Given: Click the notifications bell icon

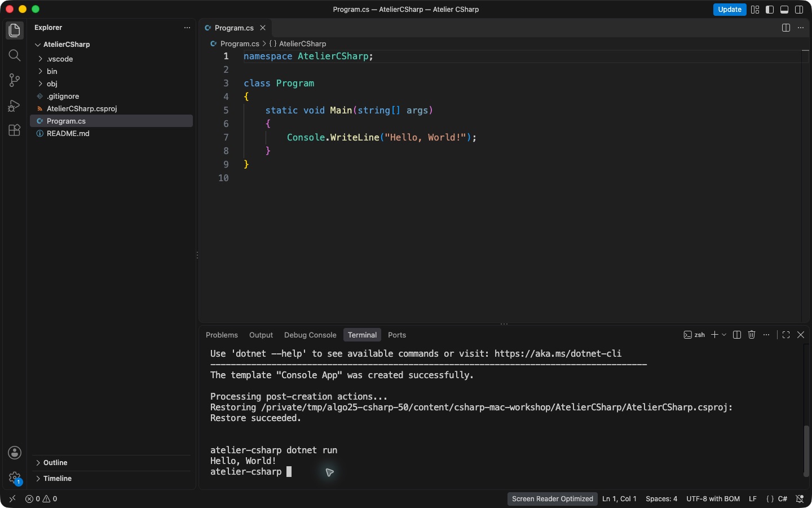Looking at the screenshot, I should [x=800, y=499].
